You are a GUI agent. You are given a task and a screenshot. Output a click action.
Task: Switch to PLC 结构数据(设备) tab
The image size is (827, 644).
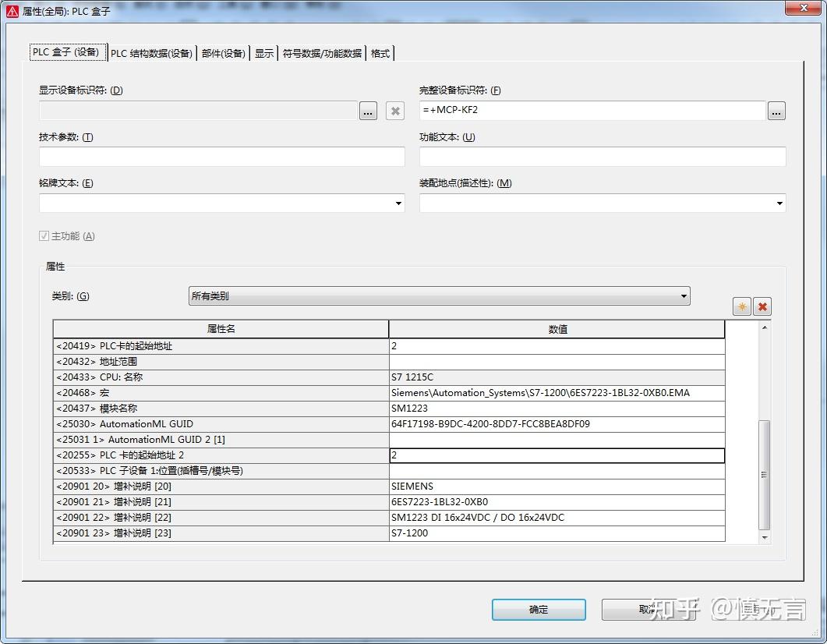coord(152,53)
